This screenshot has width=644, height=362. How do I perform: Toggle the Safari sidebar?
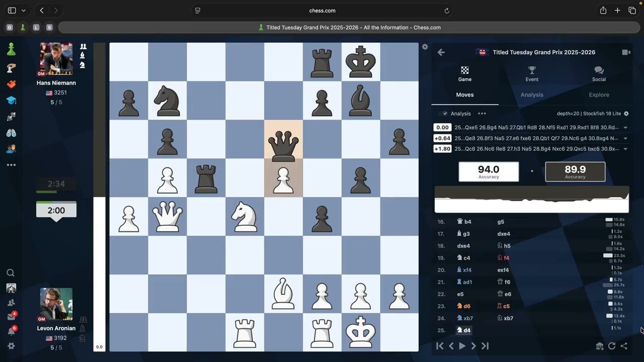click(x=12, y=11)
